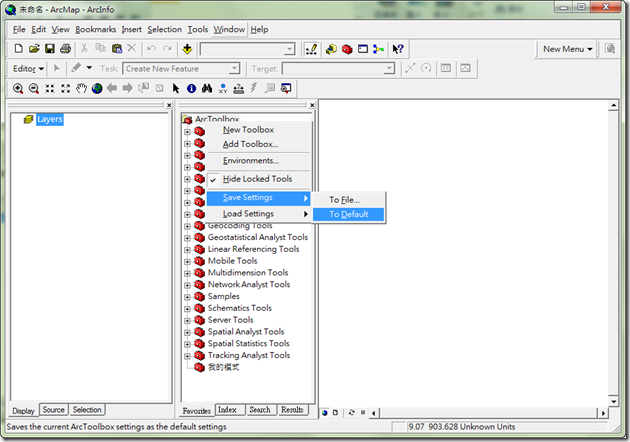Show the Command Line window icon

coord(363,49)
